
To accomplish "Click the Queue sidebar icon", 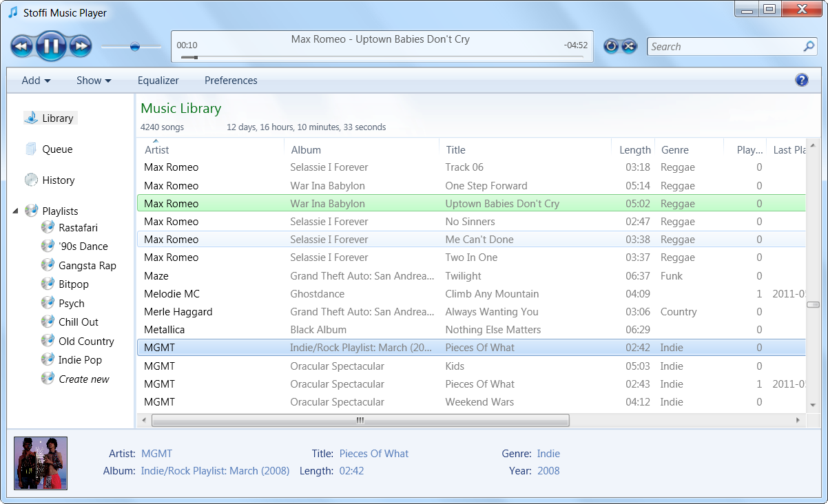I will pyautogui.click(x=31, y=149).
